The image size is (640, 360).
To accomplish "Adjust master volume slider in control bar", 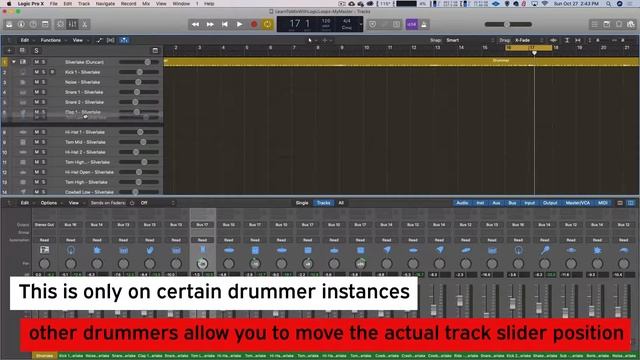I will pos(508,24).
